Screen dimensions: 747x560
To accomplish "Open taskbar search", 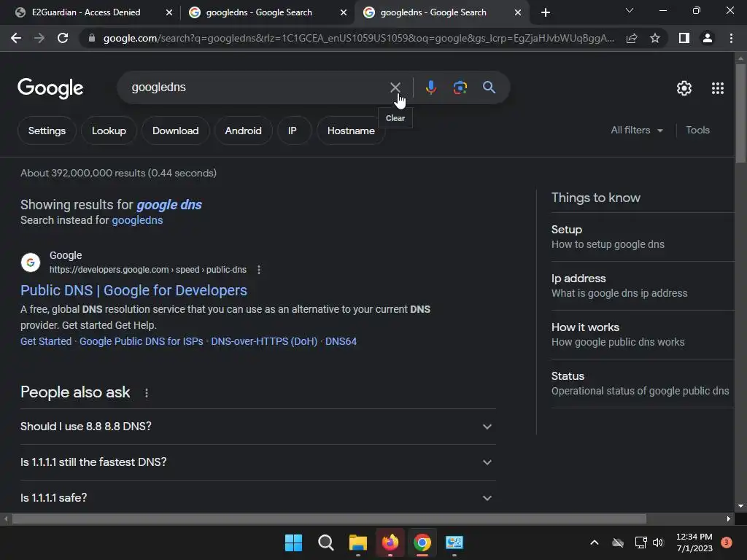I will tap(326, 542).
